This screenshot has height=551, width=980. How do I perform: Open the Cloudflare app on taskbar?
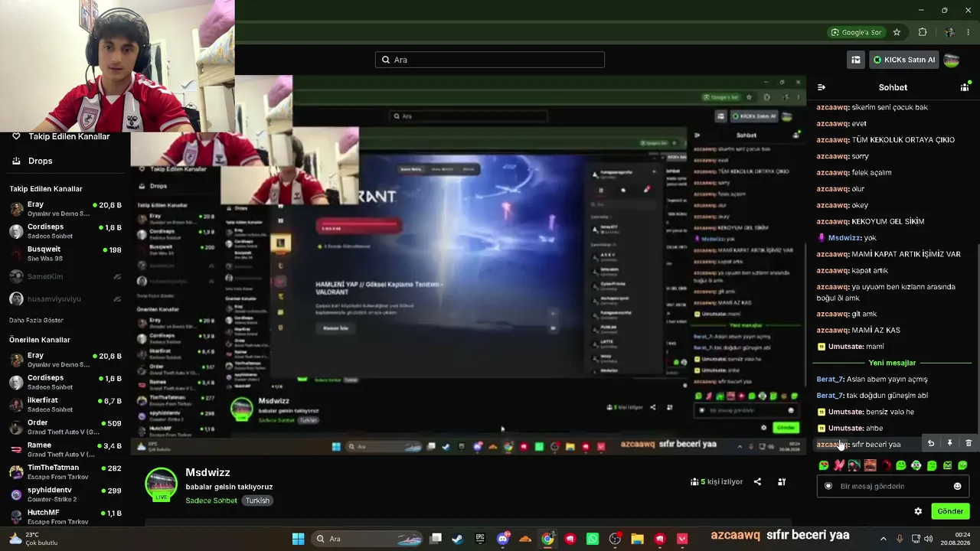pyautogui.click(x=525, y=539)
